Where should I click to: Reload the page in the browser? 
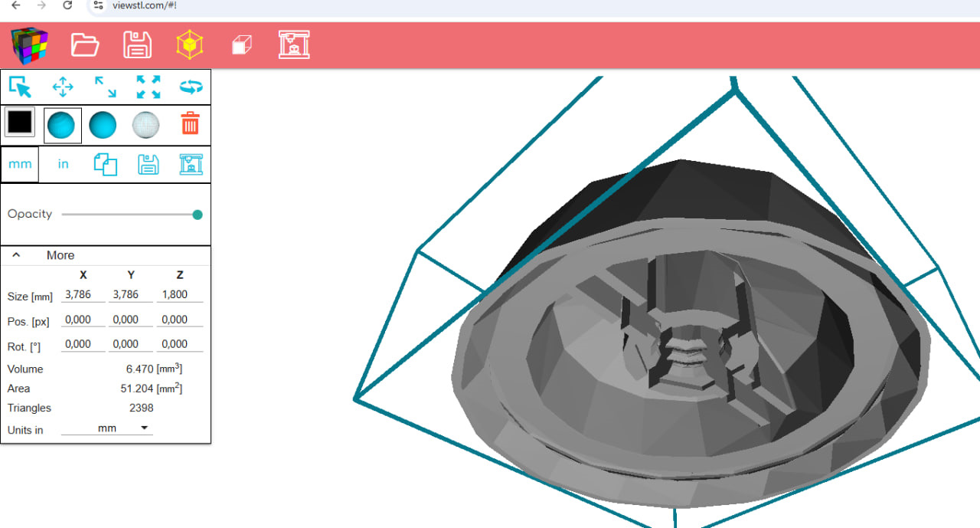pos(67,5)
